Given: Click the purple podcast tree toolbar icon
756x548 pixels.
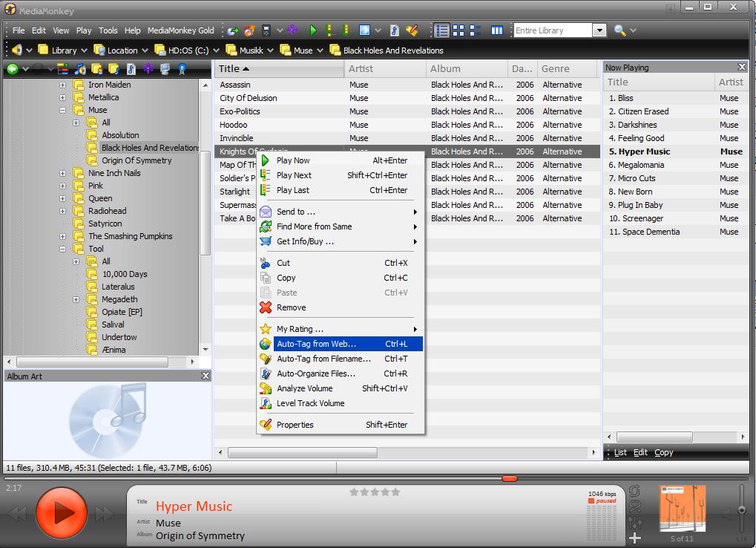Looking at the screenshot, I should [148, 70].
